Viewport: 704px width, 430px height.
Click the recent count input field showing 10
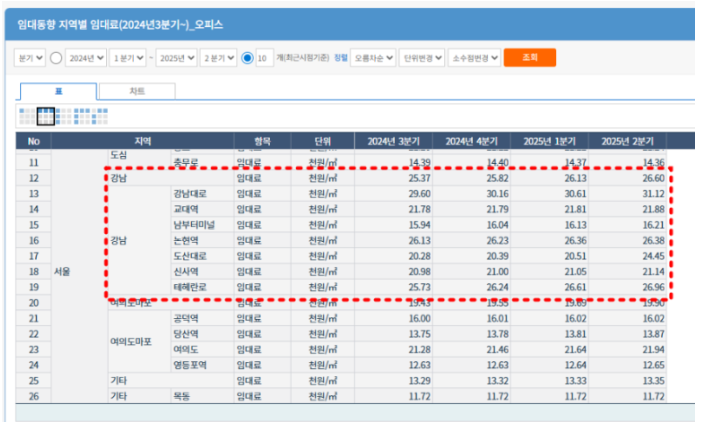click(262, 58)
